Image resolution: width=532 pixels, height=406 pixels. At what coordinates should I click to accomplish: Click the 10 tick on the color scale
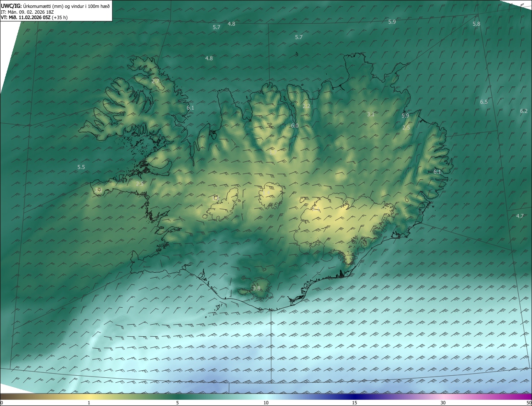266,403
